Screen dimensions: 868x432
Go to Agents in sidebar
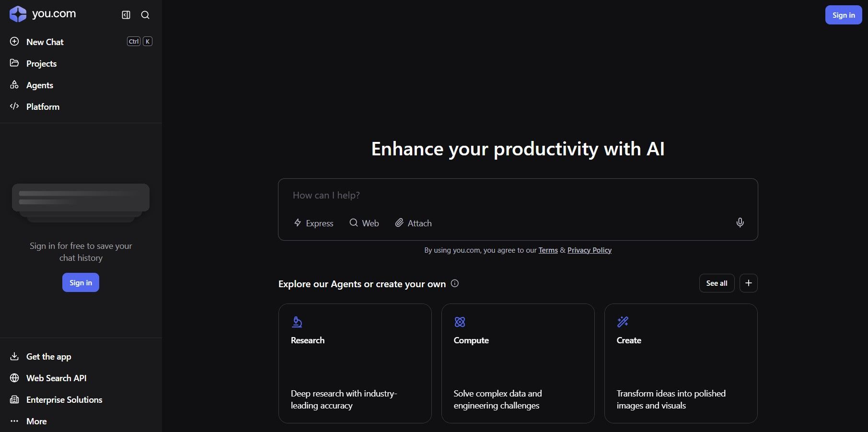[39, 85]
